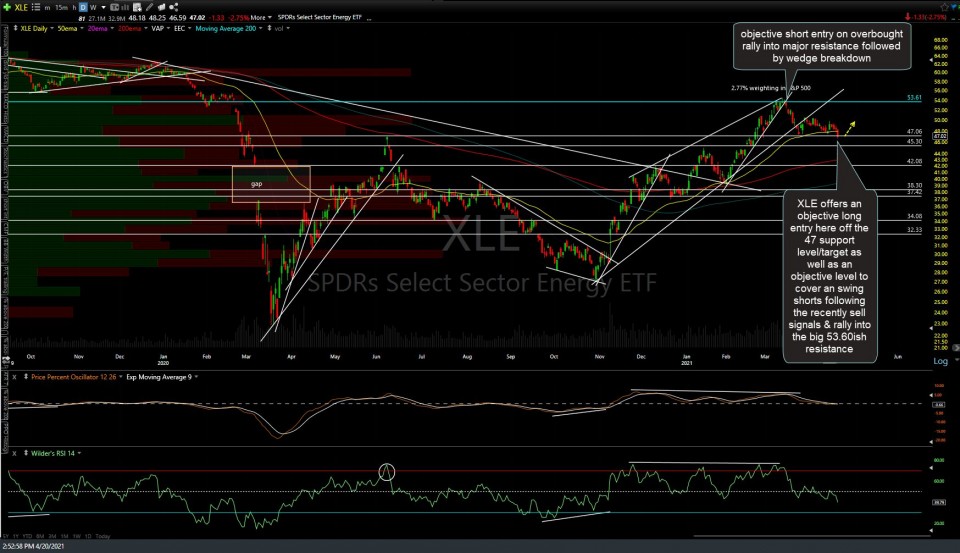Click the move handle beside Price Percent Oscillator
960x553 pixels.
pyautogui.click(x=26, y=377)
